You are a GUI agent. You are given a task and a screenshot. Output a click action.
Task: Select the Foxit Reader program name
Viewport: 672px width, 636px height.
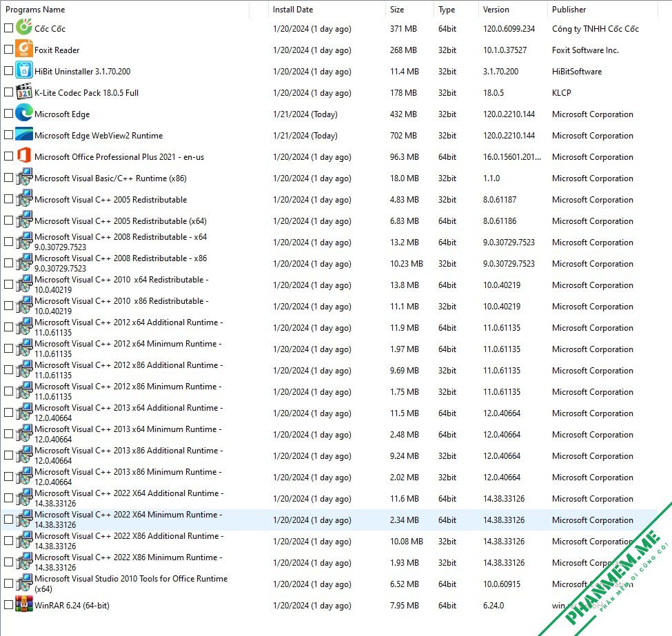click(57, 50)
